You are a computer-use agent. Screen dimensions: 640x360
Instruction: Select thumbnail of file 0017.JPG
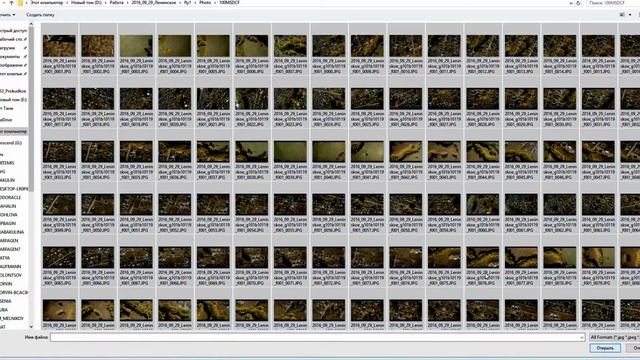click(x=59, y=99)
